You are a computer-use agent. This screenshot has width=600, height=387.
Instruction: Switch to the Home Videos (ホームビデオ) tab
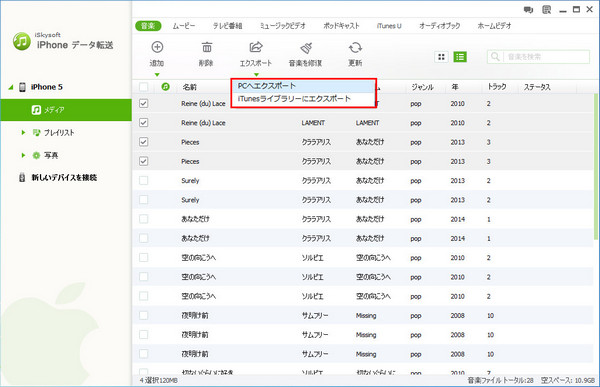click(x=494, y=26)
